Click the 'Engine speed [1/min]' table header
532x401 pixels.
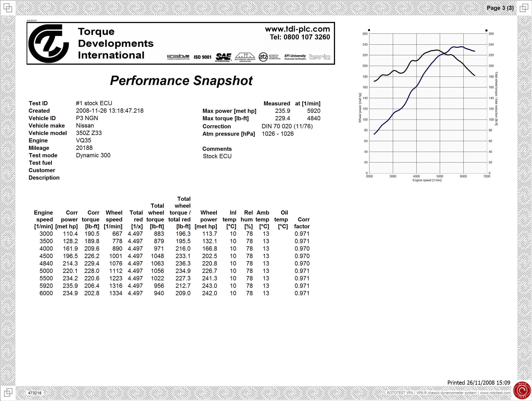point(43,220)
